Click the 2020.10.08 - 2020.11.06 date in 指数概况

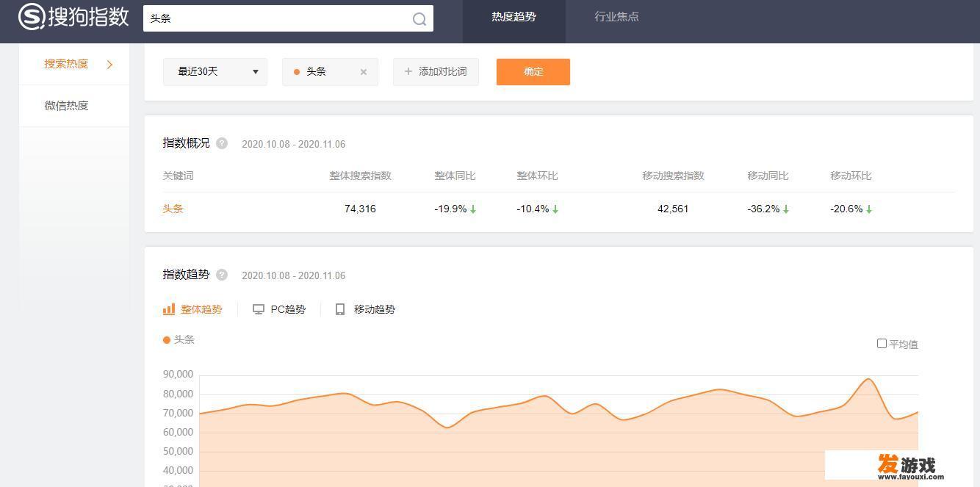[x=293, y=144]
